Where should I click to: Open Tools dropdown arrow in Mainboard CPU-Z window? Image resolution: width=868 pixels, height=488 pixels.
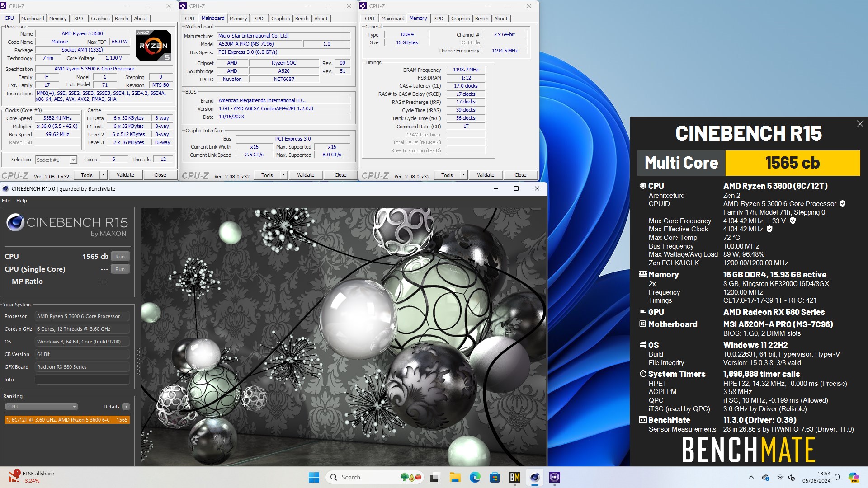pyautogui.click(x=283, y=175)
